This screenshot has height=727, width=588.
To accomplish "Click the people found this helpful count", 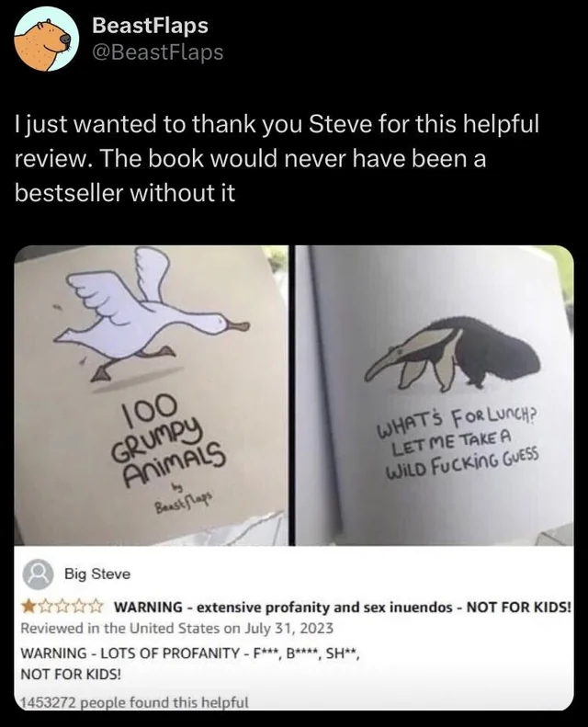I will tap(134, 702).
